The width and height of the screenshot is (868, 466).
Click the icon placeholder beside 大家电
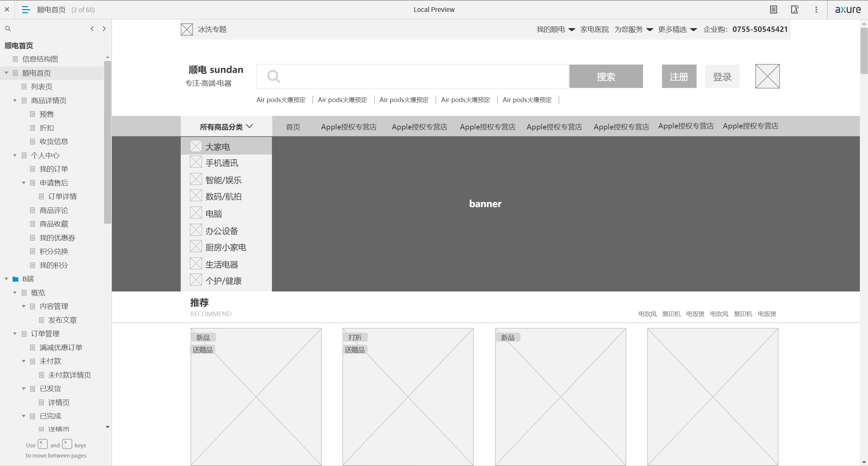196,146
